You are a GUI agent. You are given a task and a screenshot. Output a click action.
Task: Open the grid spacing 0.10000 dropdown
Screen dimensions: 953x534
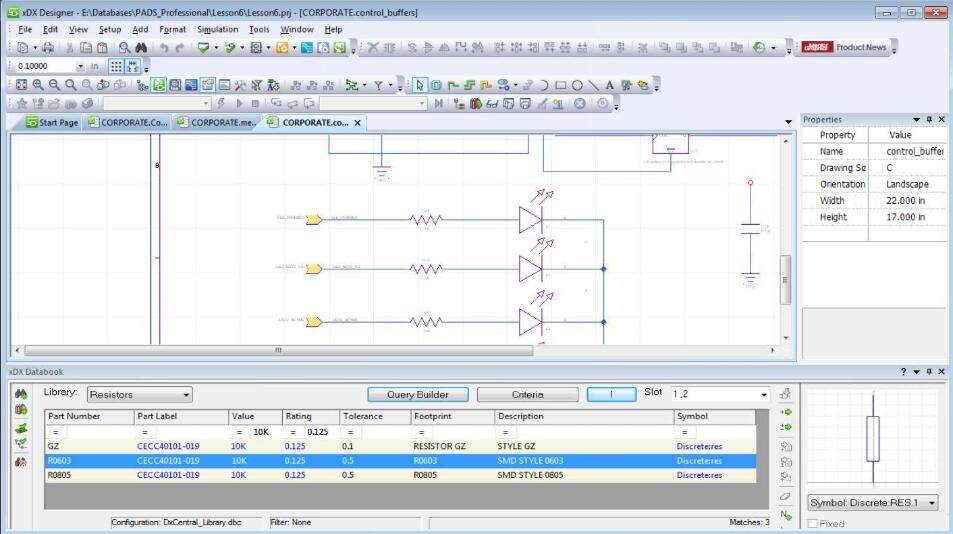pyautogui.click(x=80, y=66)
